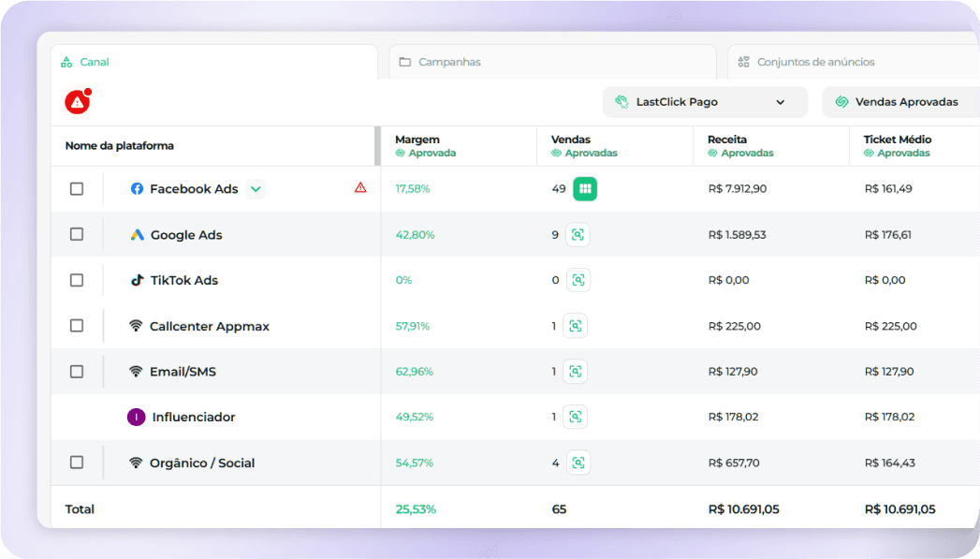Click the red alert notification icon
This screenshot has width=980, height=559.
point(77,103)
